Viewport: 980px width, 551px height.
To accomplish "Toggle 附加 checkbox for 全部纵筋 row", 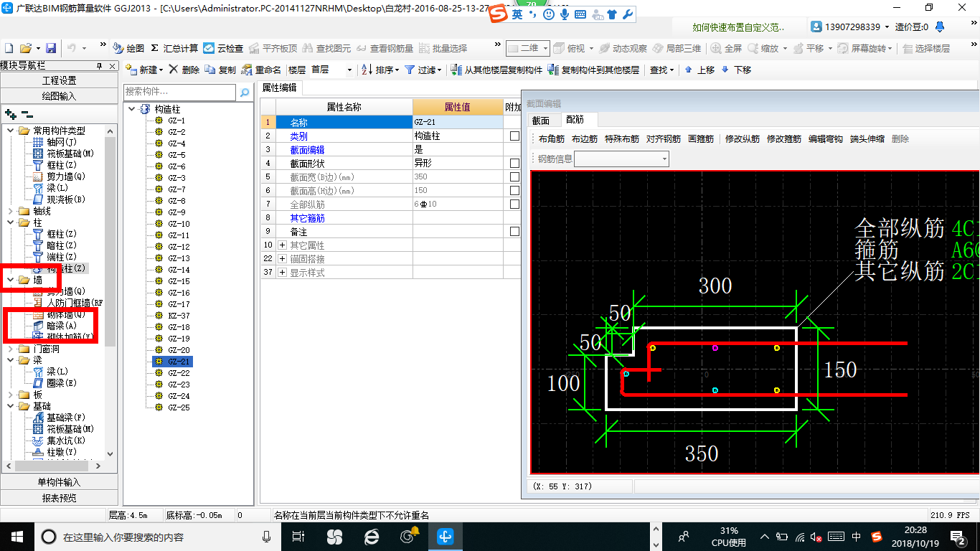I will [514, 204].
